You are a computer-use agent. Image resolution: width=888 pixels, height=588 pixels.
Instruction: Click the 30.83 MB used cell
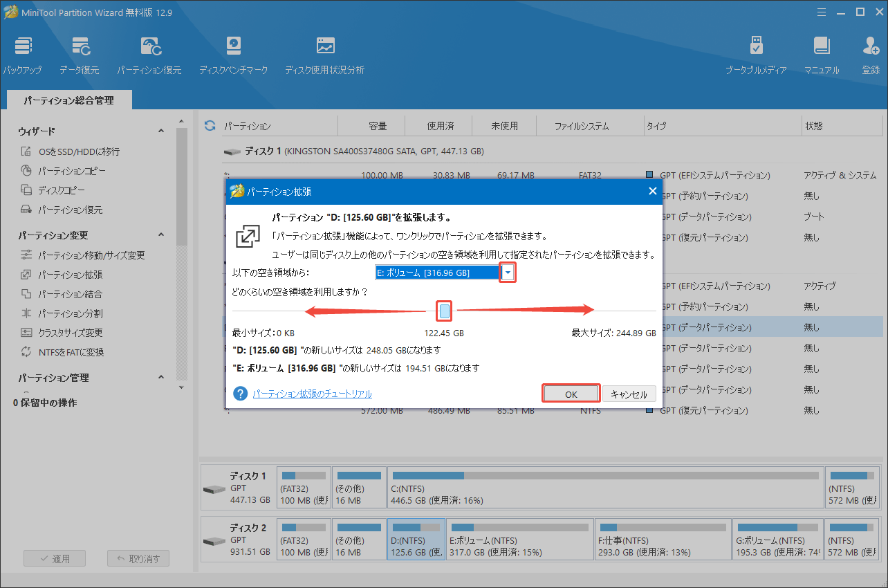coord(451,176)
